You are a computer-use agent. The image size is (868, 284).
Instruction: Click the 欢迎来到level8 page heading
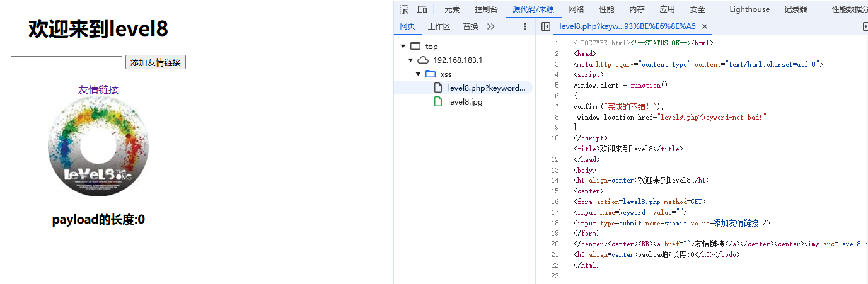(98, 29)
